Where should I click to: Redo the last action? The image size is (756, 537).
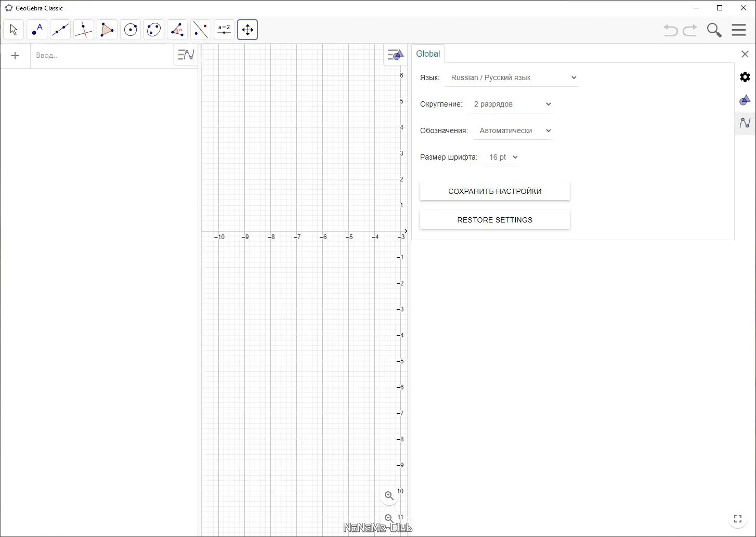click(690, 30)
